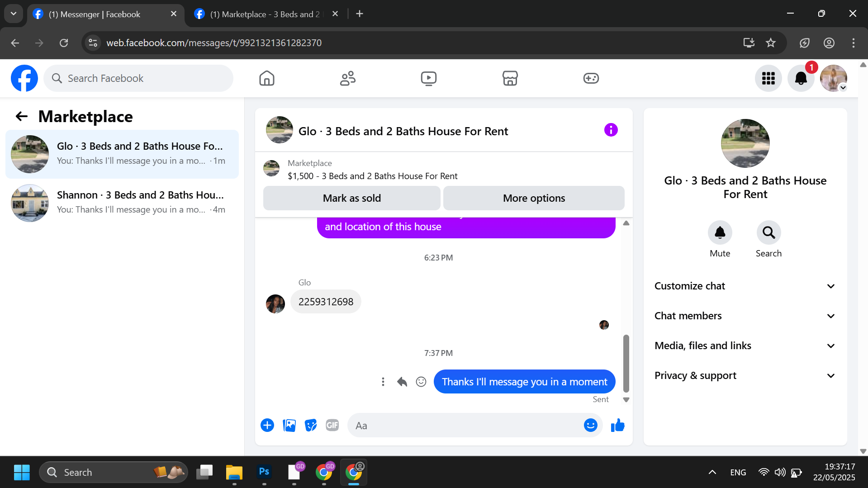This screenshot has height=488, width=868.
Task: Click the Windows taskbar Search box
Action: (113, 472)
